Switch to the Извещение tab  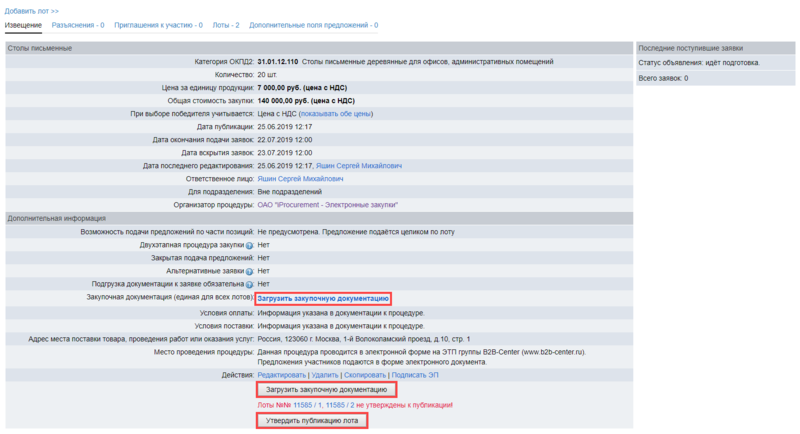coord(24,24)
